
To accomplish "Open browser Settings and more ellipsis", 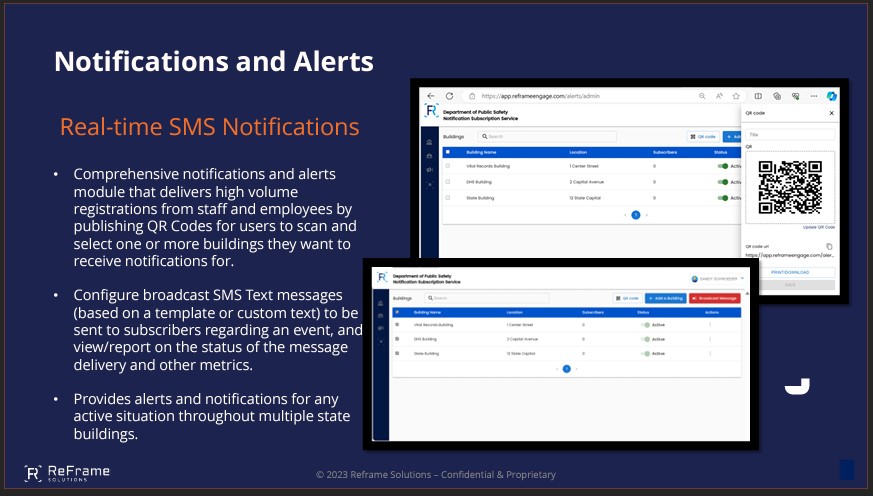I will (x=814, y=96).
